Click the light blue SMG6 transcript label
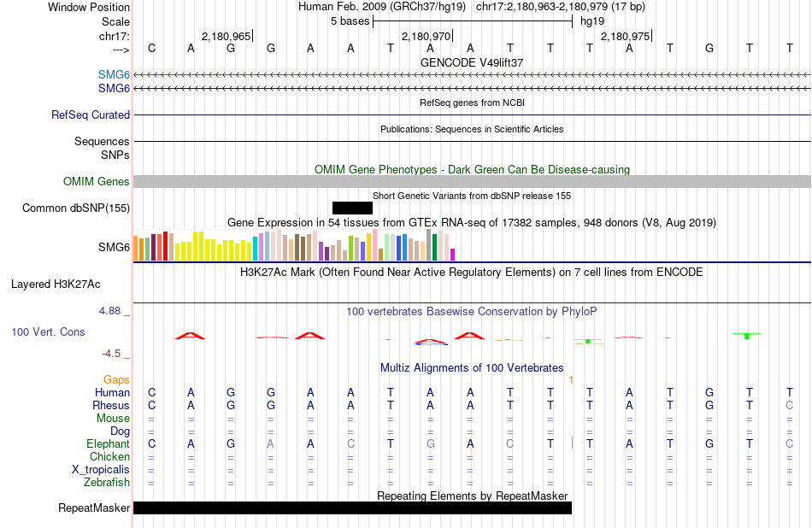Viewport: 812px width, 528px height. point(114,74)
